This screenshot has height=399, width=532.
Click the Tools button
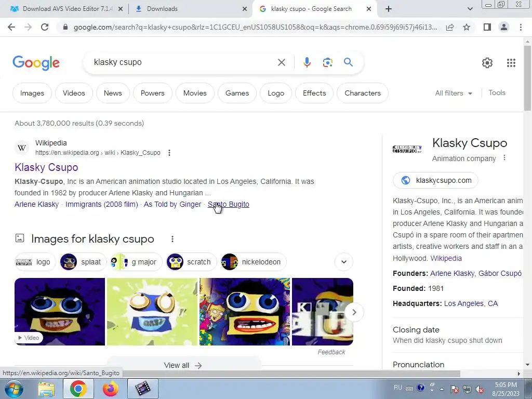coord(497,92)
